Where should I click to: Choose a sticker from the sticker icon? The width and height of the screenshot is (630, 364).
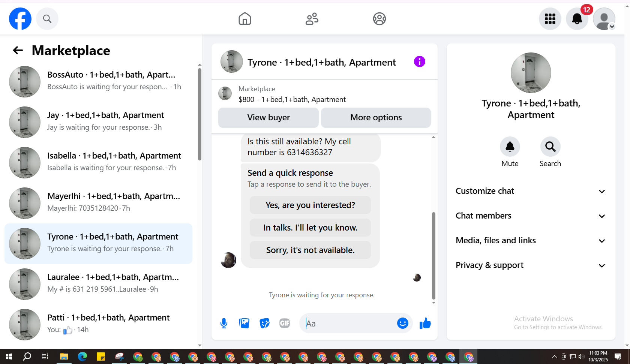(x=264, y=323)
